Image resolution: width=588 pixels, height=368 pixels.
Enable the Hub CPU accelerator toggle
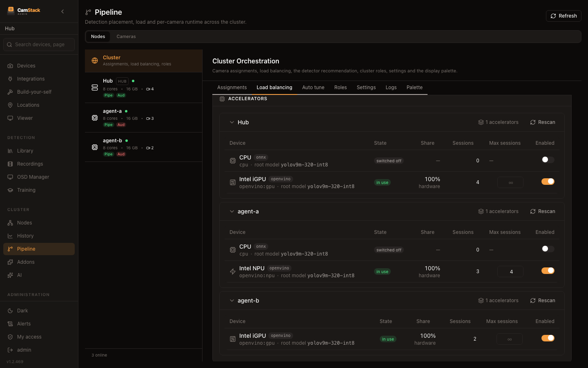click(548, 160)
